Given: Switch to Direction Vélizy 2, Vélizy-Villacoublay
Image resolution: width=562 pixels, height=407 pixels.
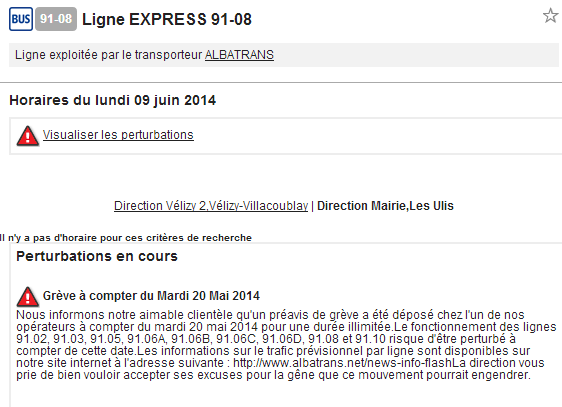Looking at the screenshot, I should click(x=211, y=206).
